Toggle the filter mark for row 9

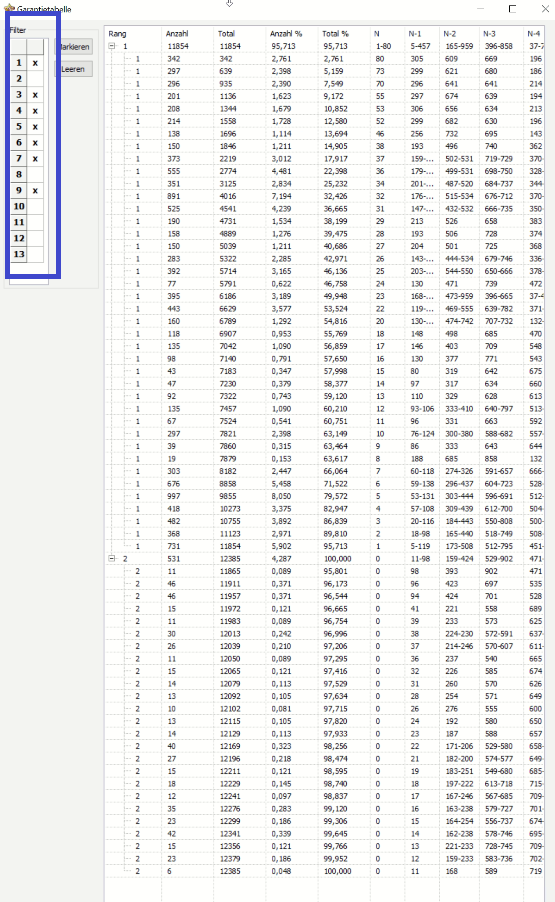coord(35,190)
